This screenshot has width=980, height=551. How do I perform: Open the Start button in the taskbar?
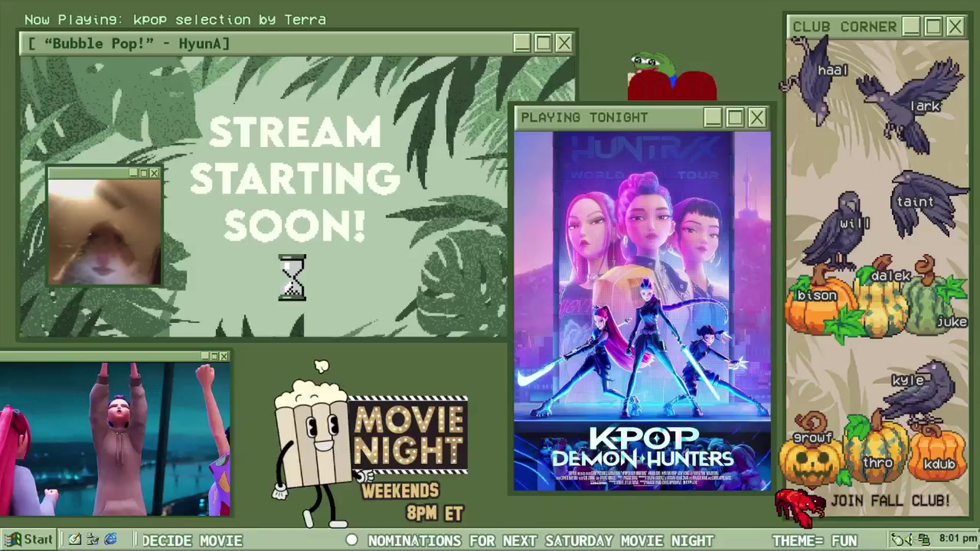pos(29,539)
